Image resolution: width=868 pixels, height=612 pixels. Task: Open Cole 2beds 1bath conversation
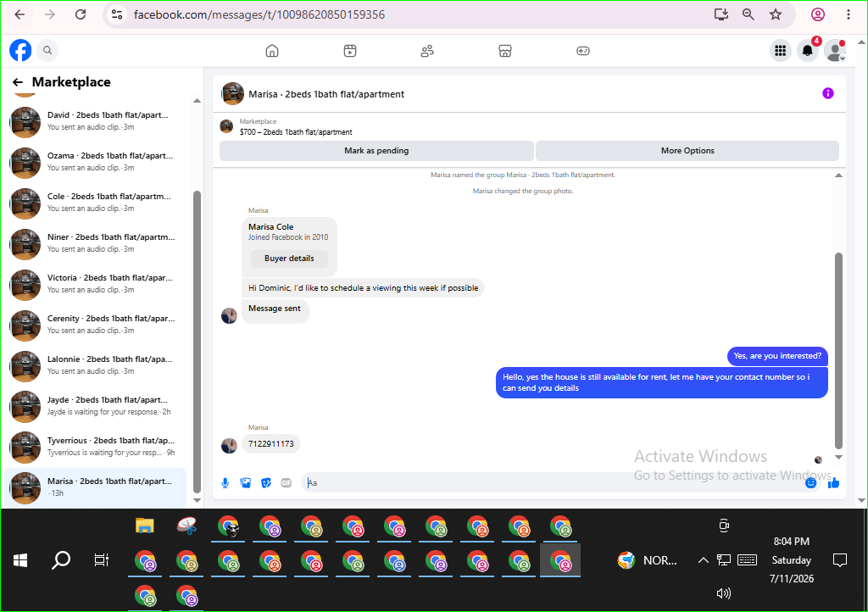[x=97, y=203]
